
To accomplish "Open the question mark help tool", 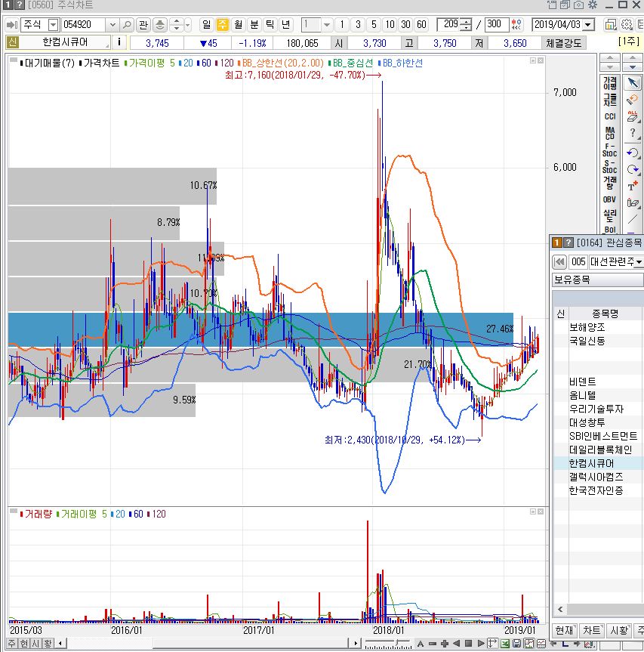I will pyautogui.click(x=633, y=134).
